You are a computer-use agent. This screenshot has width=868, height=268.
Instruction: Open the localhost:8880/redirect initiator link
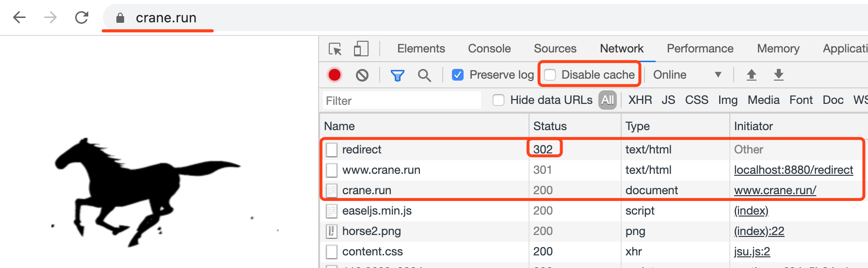(793, 170)
